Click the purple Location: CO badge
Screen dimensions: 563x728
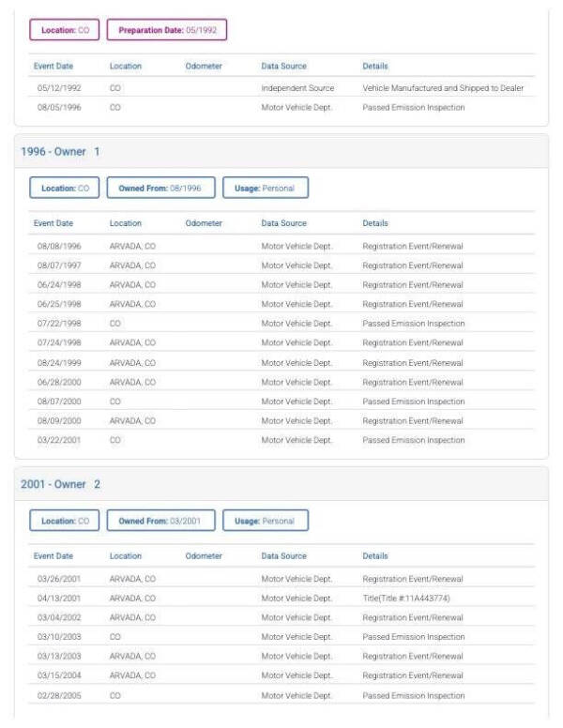[x=65, y=30]
